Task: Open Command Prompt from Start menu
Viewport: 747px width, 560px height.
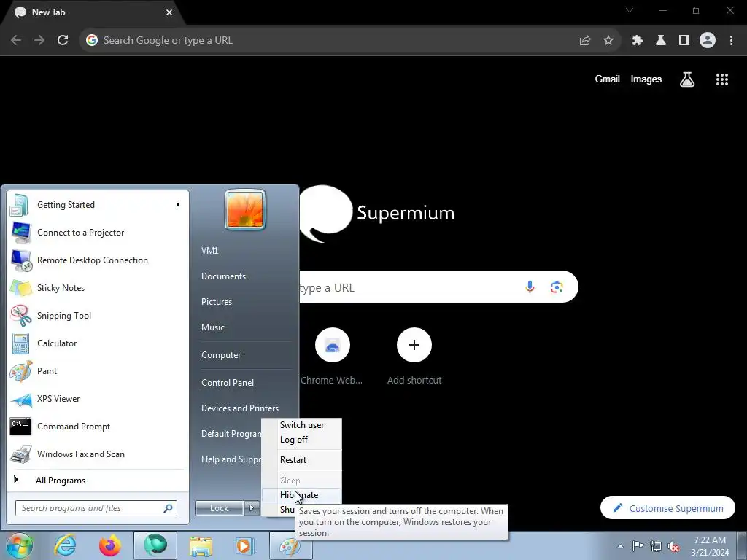Action: [x=98, y=427]
